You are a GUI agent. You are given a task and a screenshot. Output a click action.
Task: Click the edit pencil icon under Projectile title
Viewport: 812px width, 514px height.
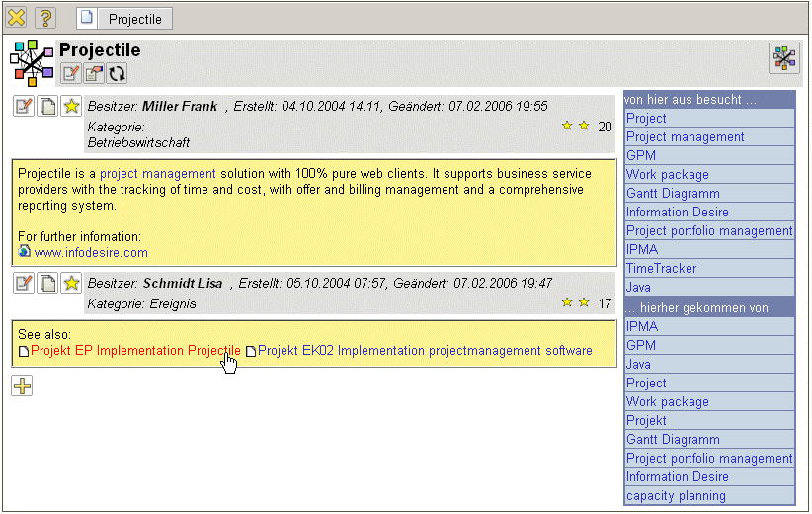(70, 73)
